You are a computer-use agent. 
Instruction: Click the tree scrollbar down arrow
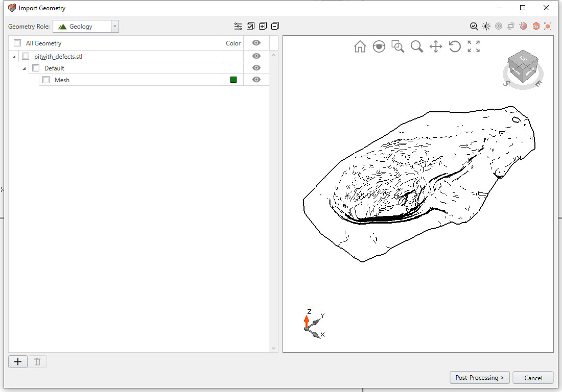coord(273,348)
